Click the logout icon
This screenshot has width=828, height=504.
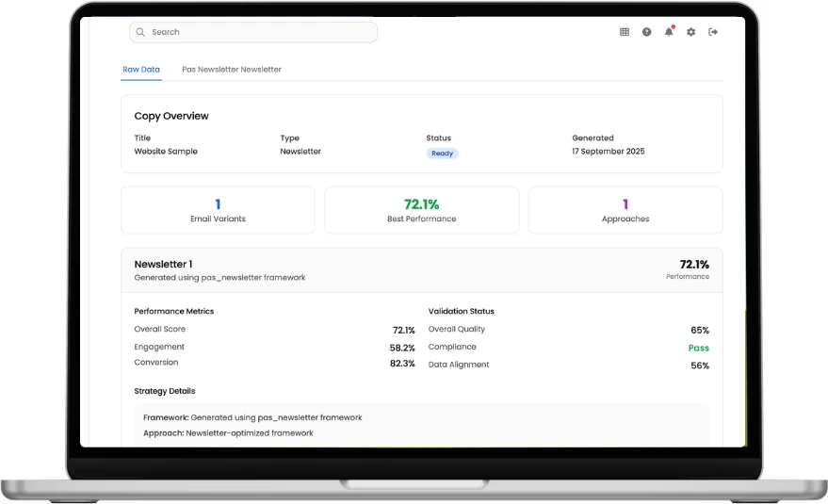713,32
